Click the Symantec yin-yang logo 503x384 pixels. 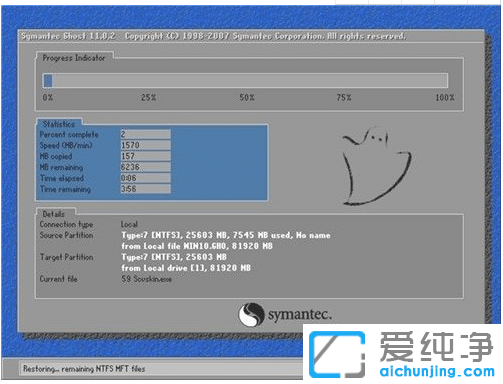coord(252,315)
